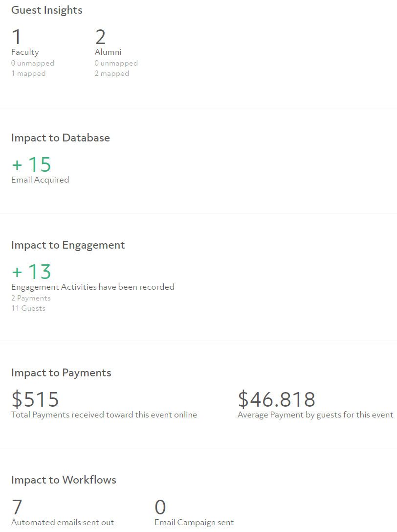This screenshot has height=532, width=397.
Task: Click the green +13 engagement figure
Action: coord(31,272)
